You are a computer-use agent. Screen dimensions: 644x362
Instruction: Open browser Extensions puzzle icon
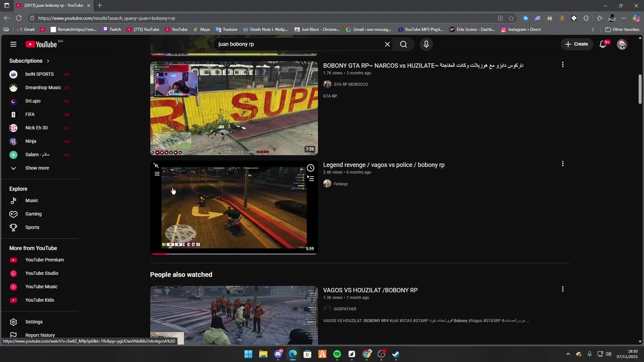point(586,18)
